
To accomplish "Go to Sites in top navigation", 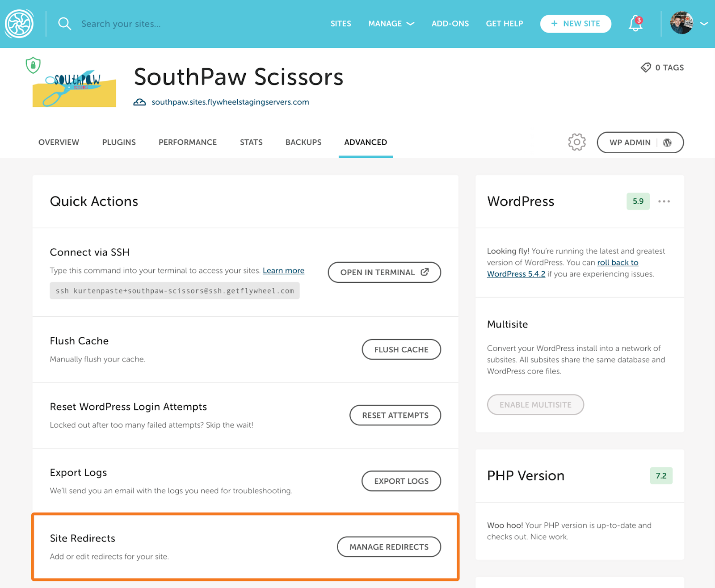I will tap(341, 24).
